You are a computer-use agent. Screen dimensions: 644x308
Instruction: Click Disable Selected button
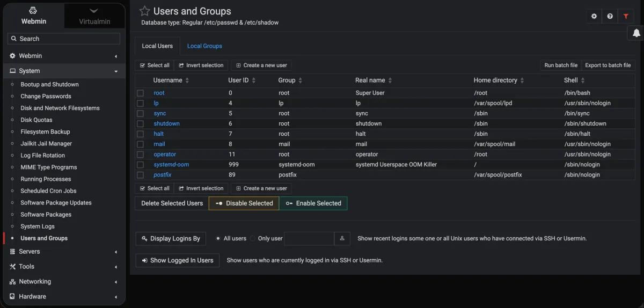[244, 203]
